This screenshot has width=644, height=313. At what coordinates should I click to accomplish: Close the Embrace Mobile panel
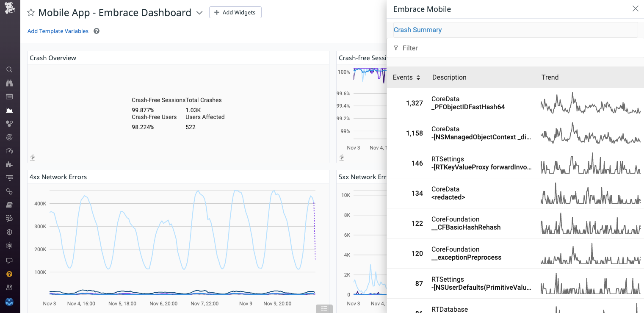pyautogui.click(x=635, y=8)
